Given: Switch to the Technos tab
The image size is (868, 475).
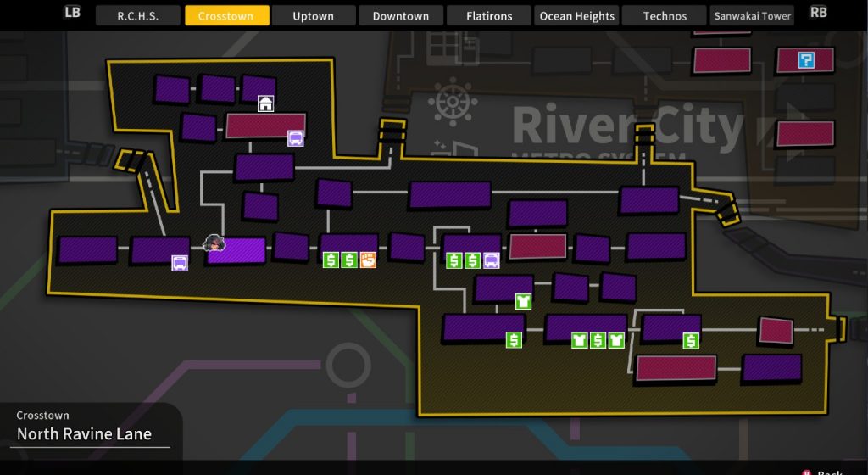Looking at the screenshot, I should (665, 16).
